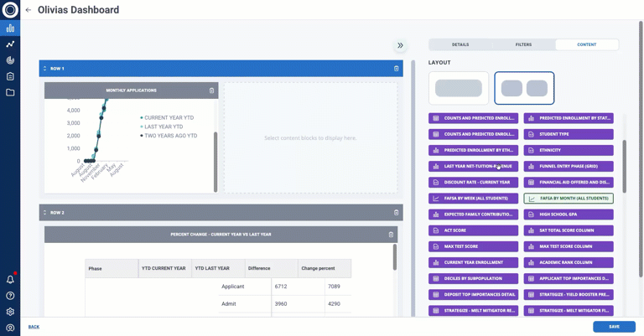Screen dimensions: 644x336
Task: Click the Current Year YTD legend entry
Action: click(167, 118)
